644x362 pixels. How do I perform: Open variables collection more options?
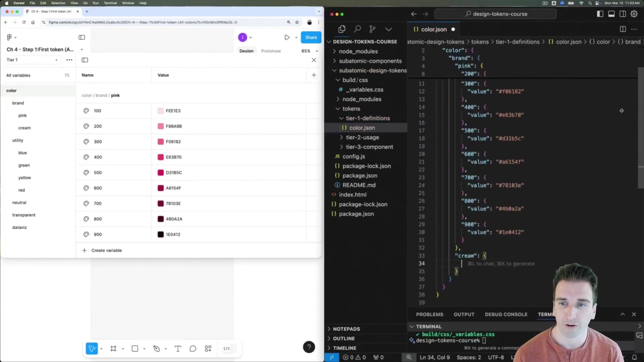click(x=69, y=60)
